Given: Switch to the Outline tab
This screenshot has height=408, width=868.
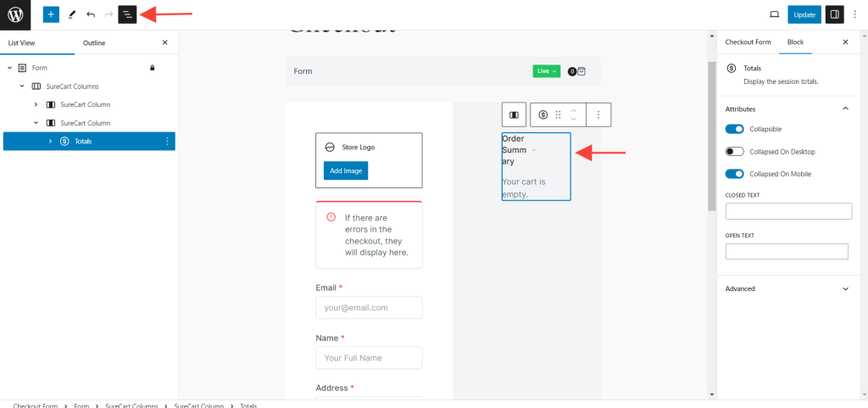Looking at the screenshot, I should (94, 42).
